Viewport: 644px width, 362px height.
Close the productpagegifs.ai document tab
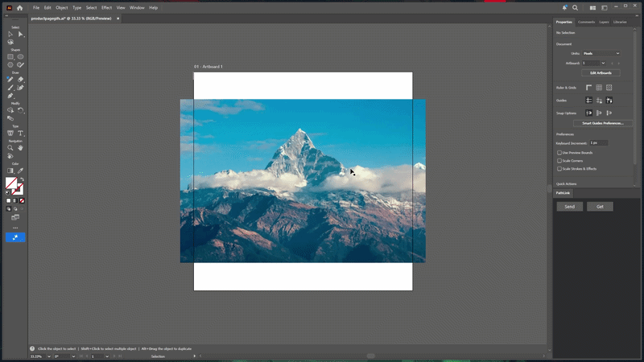point(118,19)
